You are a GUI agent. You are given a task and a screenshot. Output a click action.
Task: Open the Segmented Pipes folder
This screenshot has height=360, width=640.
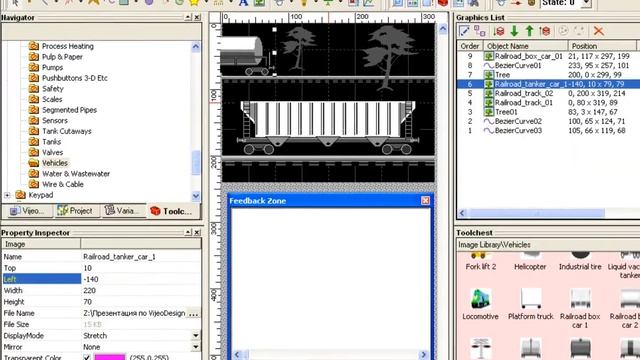pos(69,110)
